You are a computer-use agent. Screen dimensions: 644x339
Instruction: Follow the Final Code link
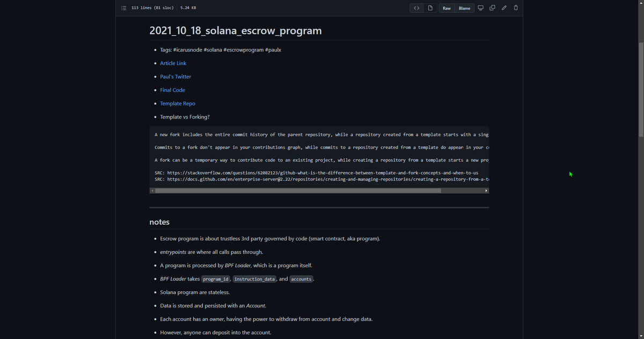pyautogui.click(x=173, y=90)
